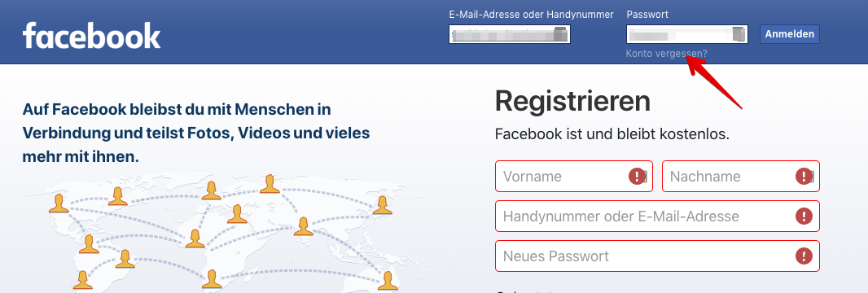
Task: Click the autofill icon in login Passwort field
Action: point(739,34)
